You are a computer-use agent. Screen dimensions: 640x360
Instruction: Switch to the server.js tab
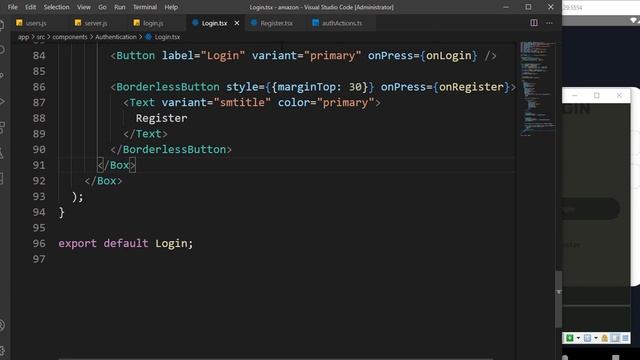coord(96,23)
